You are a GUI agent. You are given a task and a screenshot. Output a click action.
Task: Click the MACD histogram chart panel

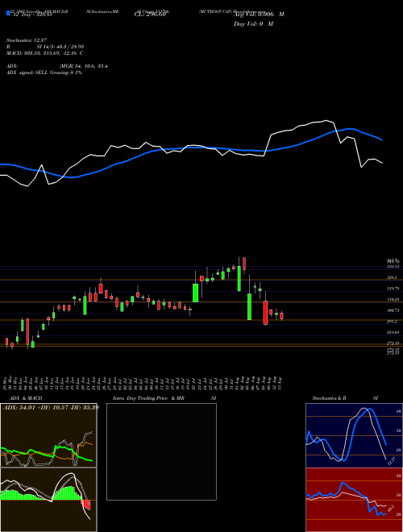pyautogui.click(x=48, y=500)
